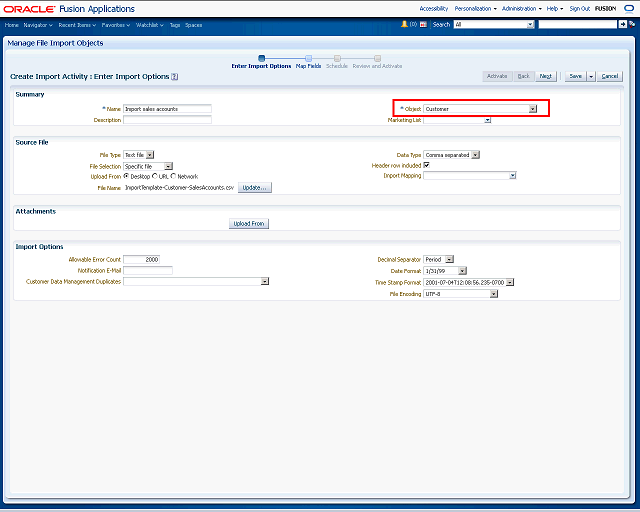Click the Save button
The height and width of the screenshot is (512, 640).
coord(576,76)
